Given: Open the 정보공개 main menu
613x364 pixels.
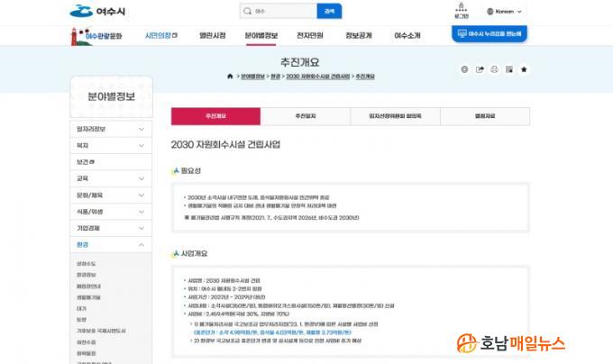Looking at the screenshot, I should coord(358,35).
